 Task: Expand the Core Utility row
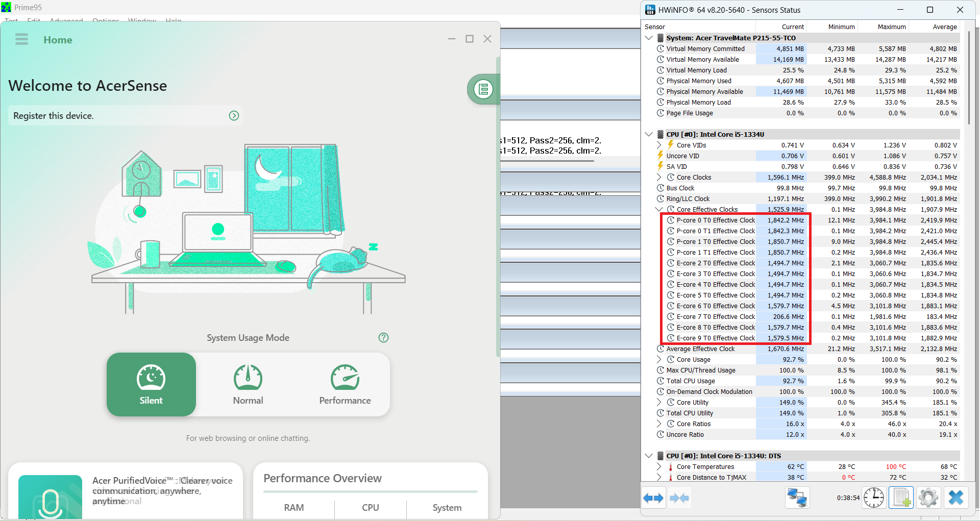(x=659, y=402)
